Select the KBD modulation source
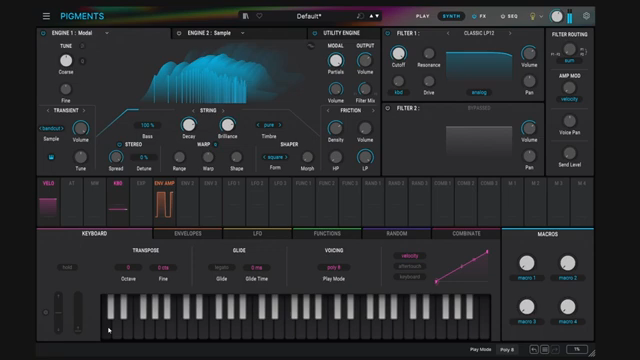640x360 pixels. (x=118, y=202)
